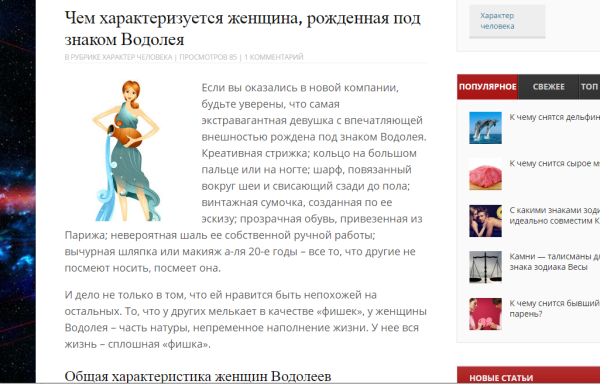Switch to the СВЕЖЕЕ tab
600x384 pixels.
point(548,87)
